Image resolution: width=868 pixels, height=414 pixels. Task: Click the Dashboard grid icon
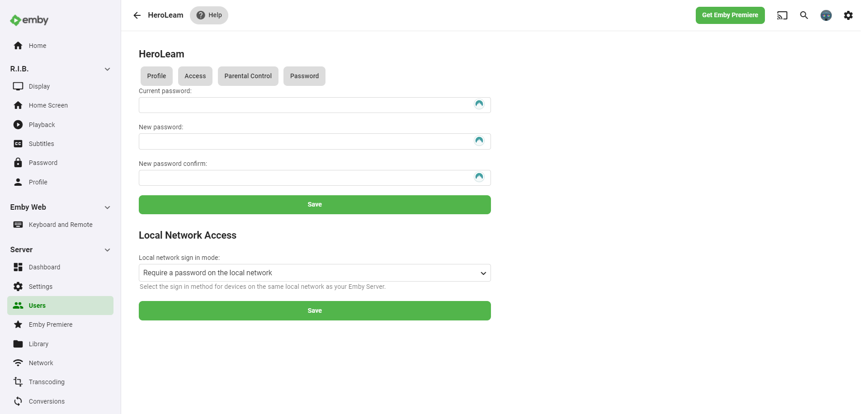(x=18, y=267)
